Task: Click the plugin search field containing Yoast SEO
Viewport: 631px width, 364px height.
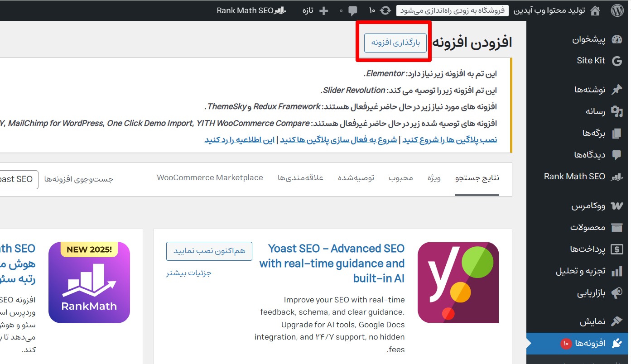Action: [x=18, y=179]
